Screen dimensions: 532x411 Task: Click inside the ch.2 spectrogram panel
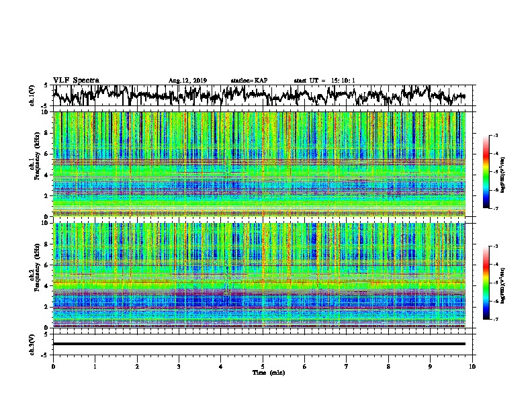(x=259, y=275)
